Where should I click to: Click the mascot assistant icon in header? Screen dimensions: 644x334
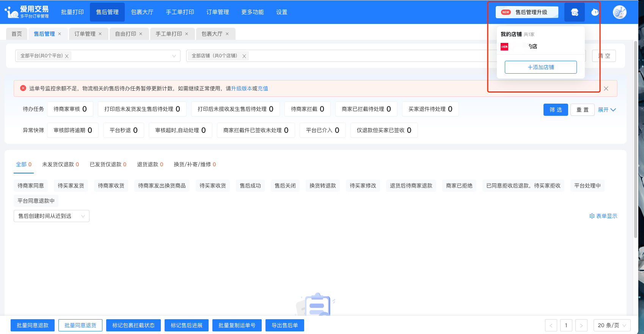point(595,12)
